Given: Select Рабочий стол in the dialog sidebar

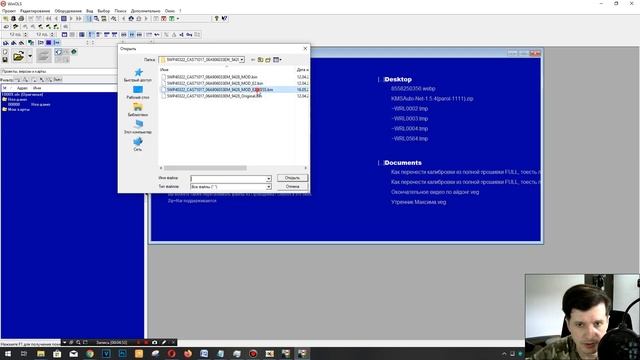Looking at the screenshot, I should [x=138, y=92].
